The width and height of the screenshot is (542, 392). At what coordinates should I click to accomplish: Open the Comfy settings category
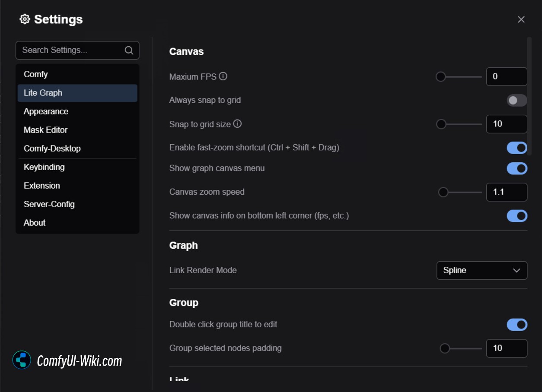77,74
